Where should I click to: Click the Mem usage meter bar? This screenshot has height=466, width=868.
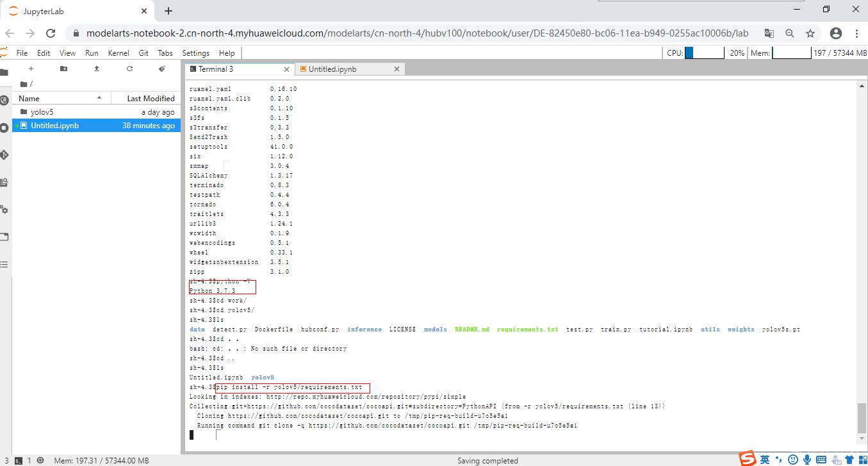click(791, 53)
